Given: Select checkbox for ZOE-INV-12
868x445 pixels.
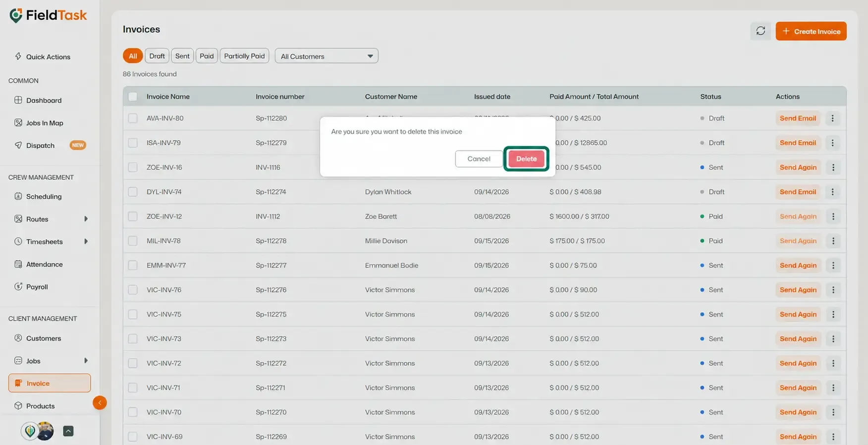Looking at the screenshot, I should [133, 217].
